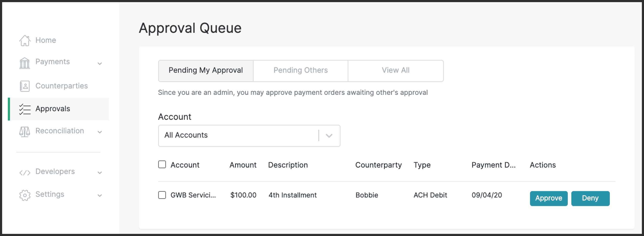Screen dimensions: 644x236
Task: Open Counterparties via its contact book icon
Action: [24, 86]
